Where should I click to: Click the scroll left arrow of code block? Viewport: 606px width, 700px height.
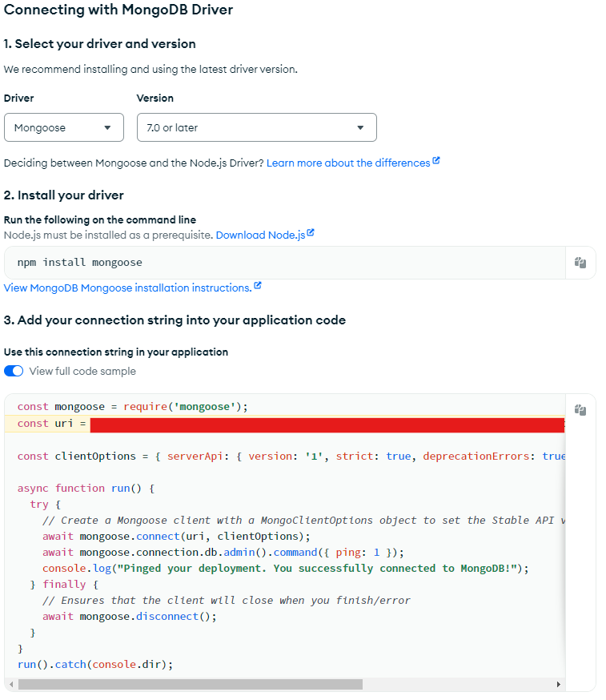11,684
